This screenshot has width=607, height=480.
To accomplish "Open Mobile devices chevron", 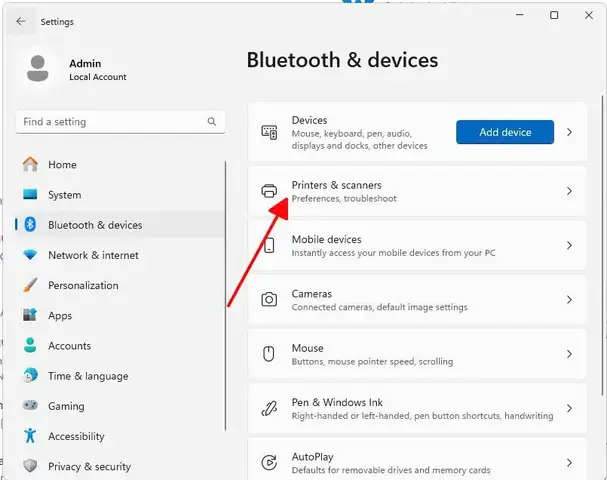I will tap(569, 245).
